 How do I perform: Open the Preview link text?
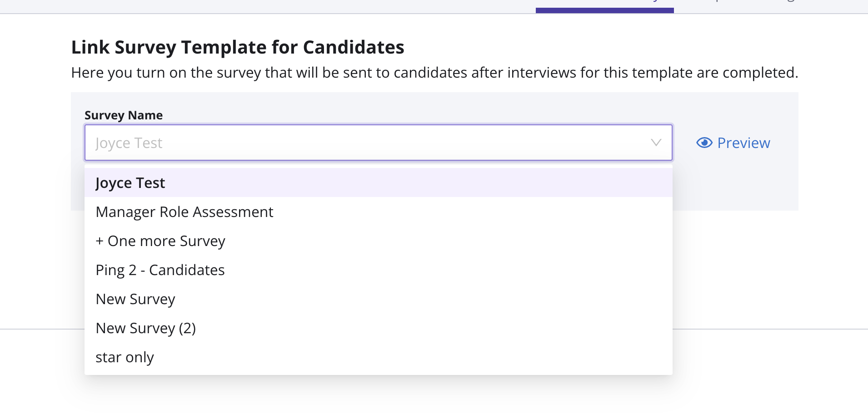click(x=743, y=143)
